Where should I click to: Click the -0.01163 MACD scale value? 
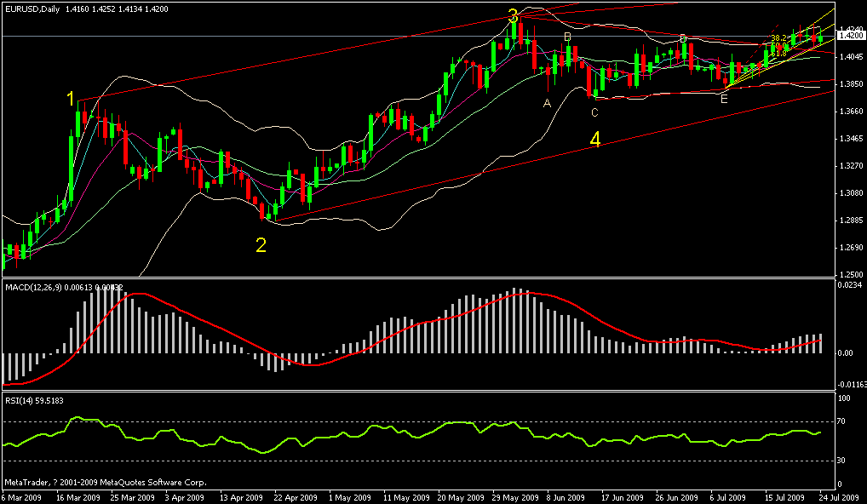(851, 383)
